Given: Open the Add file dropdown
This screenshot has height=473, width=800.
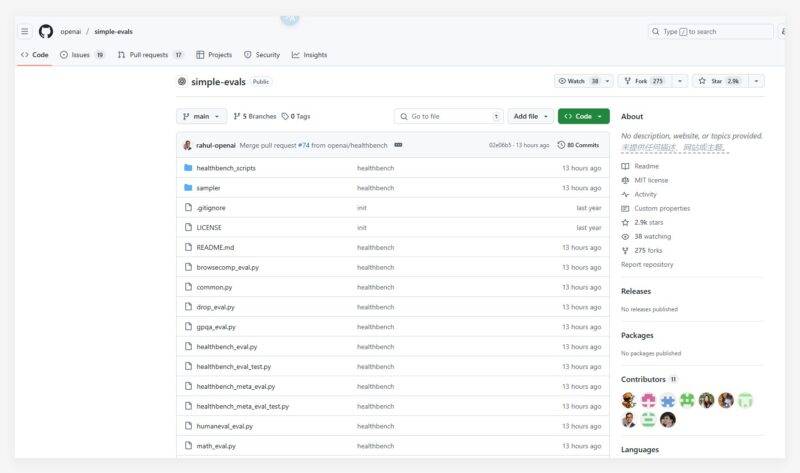Looking at the screenshot, I should 531,116.
